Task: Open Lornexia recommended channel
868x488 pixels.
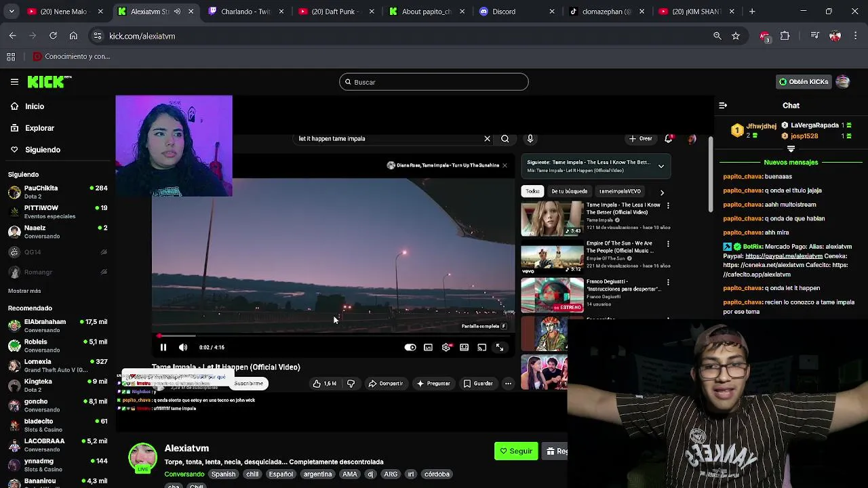Action: [x=58, y=365]
